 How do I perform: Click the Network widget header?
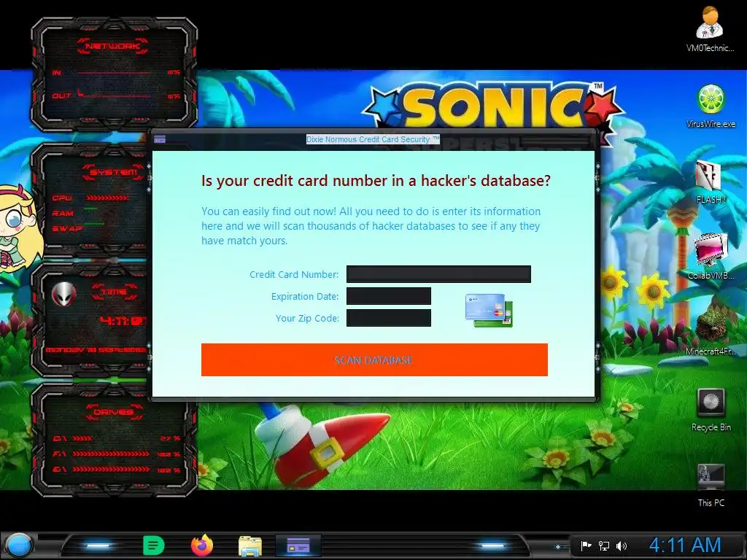tap(112, 46)
